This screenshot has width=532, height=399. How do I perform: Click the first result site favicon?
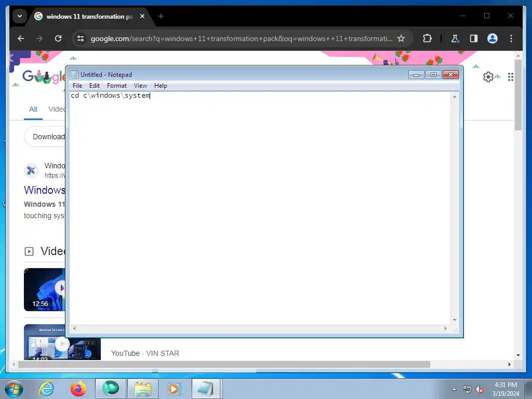coord(31,170)
